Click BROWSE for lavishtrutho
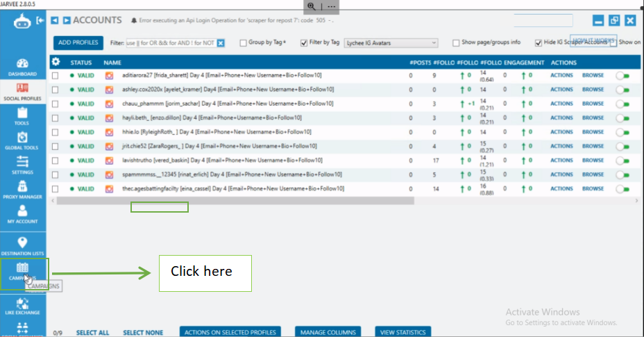Screen dimensions: 644x337 coord(593,161)
